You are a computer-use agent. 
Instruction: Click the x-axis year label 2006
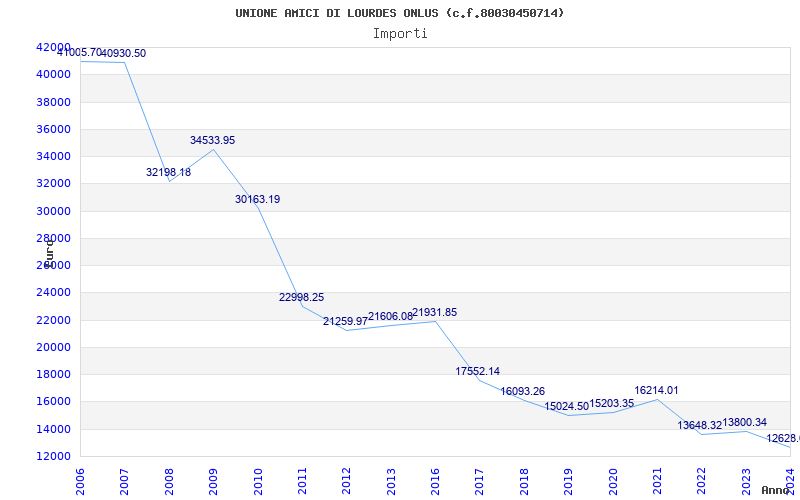click(x=80, y=482)
